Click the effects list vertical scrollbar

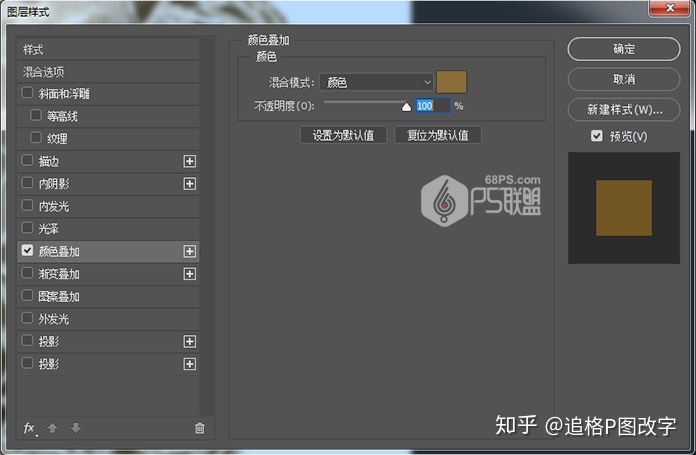tap(206, 226)
